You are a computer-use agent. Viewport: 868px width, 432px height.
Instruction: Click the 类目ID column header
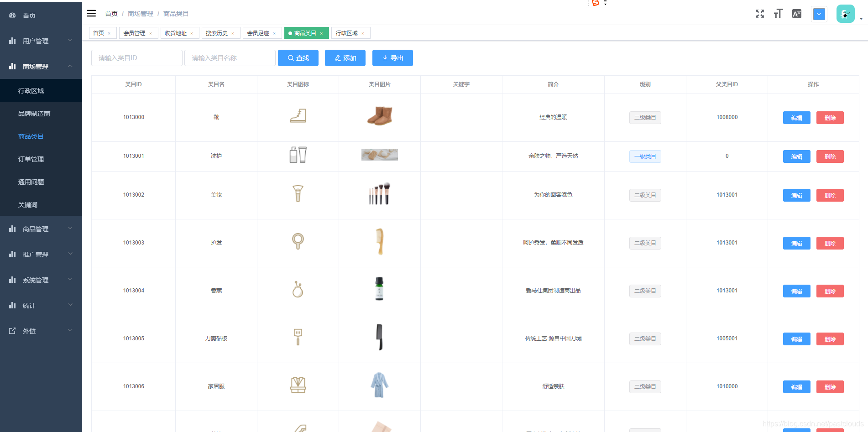(x=133, y=84)
